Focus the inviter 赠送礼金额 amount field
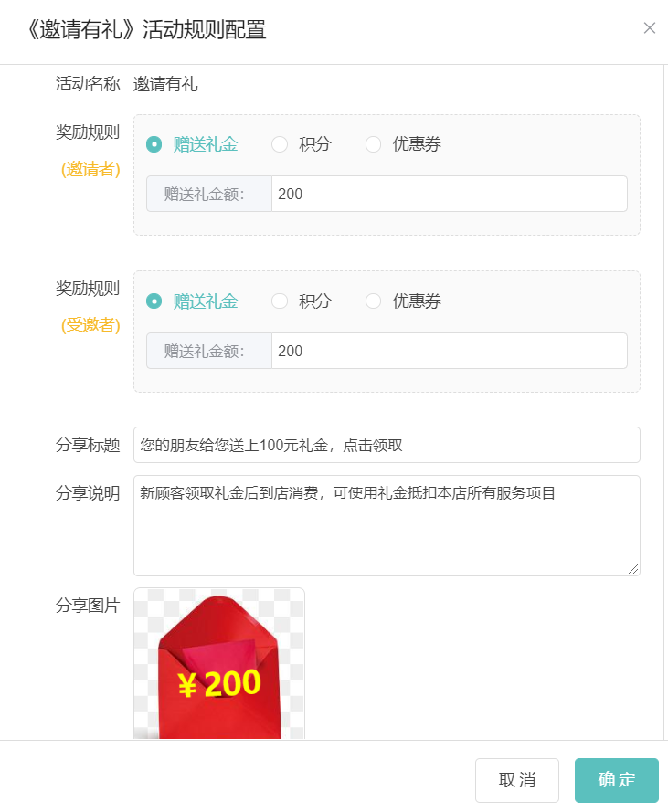 pyautogui.click(x=450, y=194)
